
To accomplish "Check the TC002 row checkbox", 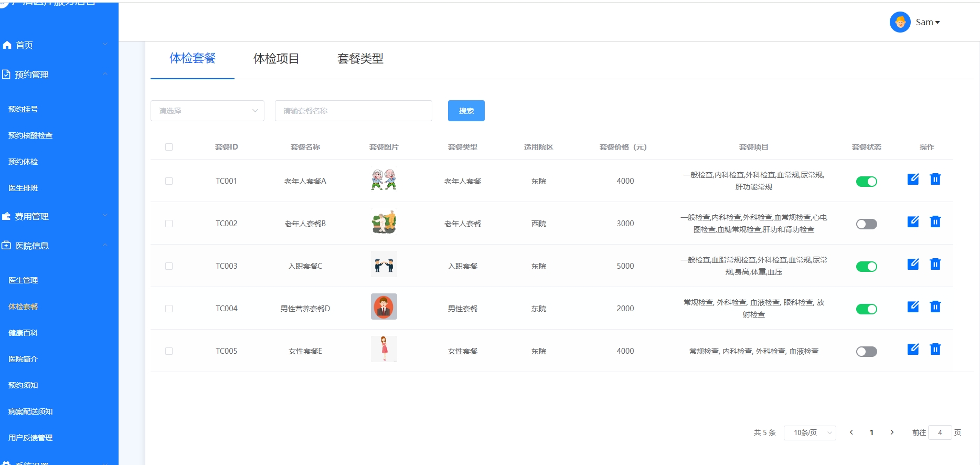I will click(x=169, y=224).
